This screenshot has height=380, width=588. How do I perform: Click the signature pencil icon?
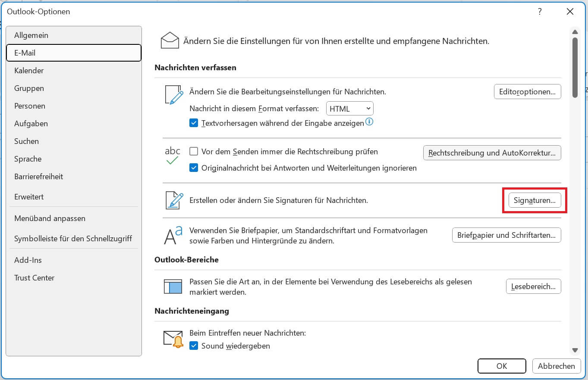coord(174,200)
